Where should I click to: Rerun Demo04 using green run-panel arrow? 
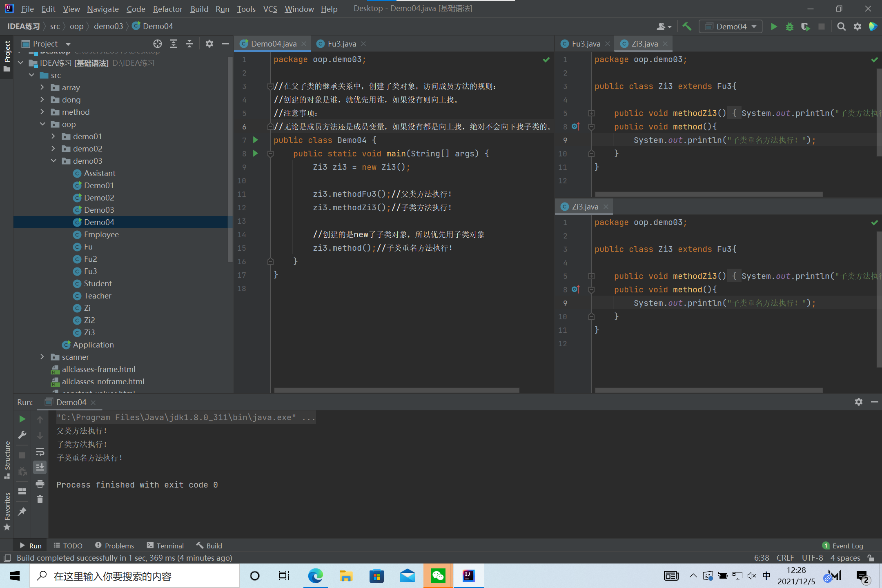pyautogui.click(x=22, y=419)
